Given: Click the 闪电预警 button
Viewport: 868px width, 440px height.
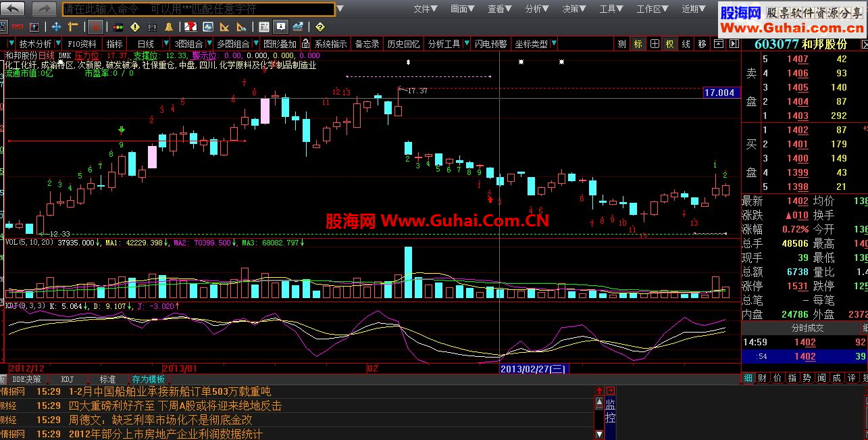Looking at the screenshot, I should [491, 44].
